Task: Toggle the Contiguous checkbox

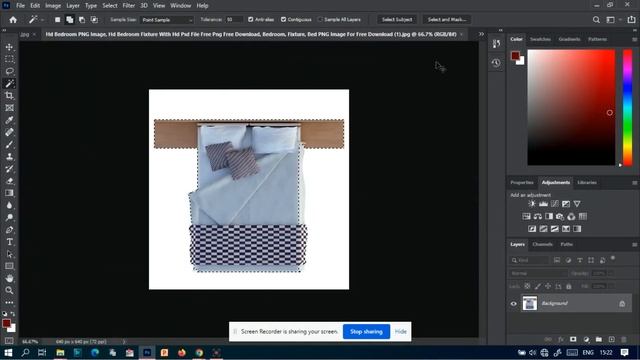Action: [283, 19]
